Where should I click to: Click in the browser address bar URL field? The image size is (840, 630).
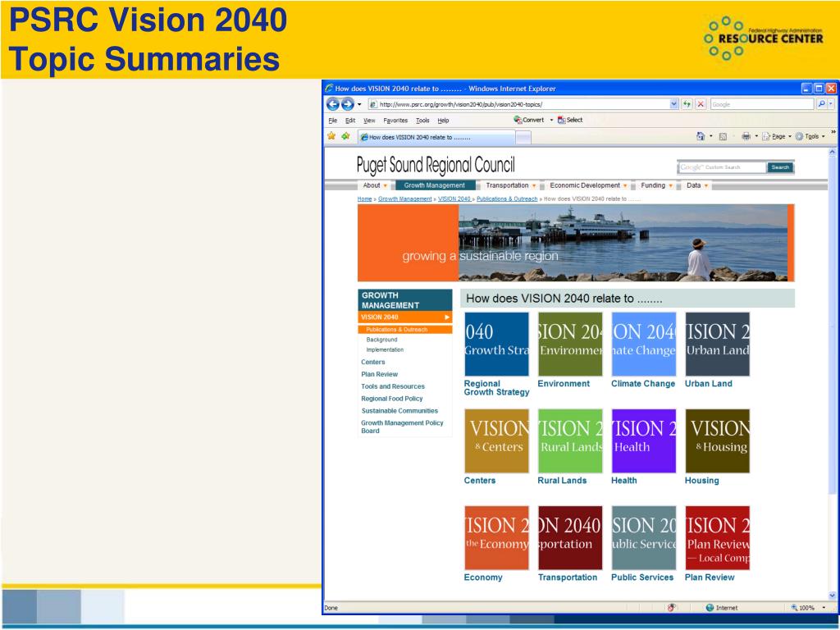click(x=519, y=104)
